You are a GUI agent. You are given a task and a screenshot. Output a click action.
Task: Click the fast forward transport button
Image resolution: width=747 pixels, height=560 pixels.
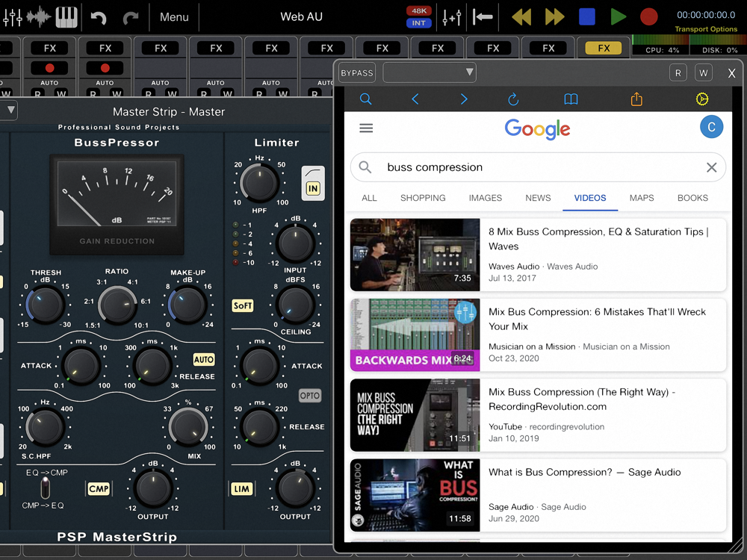pos(554,17)
